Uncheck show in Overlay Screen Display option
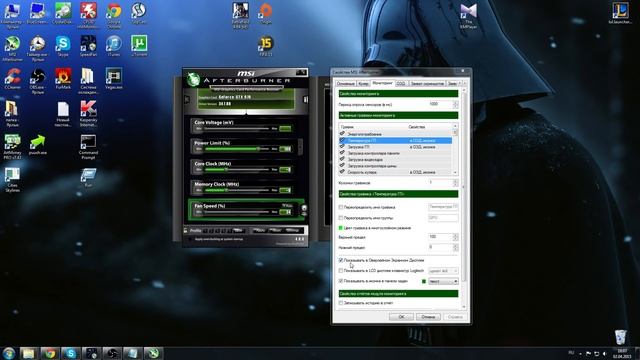The image size is (640, 360). (x=341, y=260)
